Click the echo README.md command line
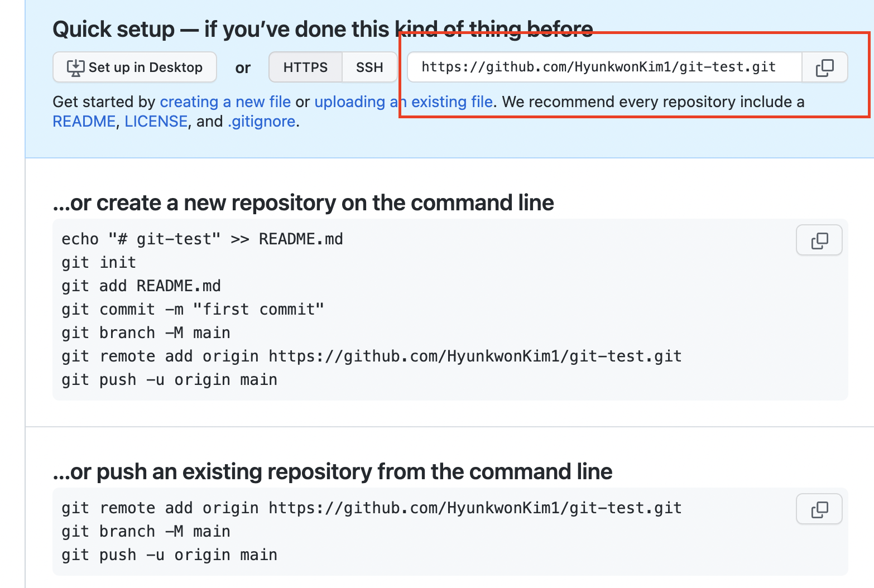This screenshot has height=588, width=874. (202, 239)
